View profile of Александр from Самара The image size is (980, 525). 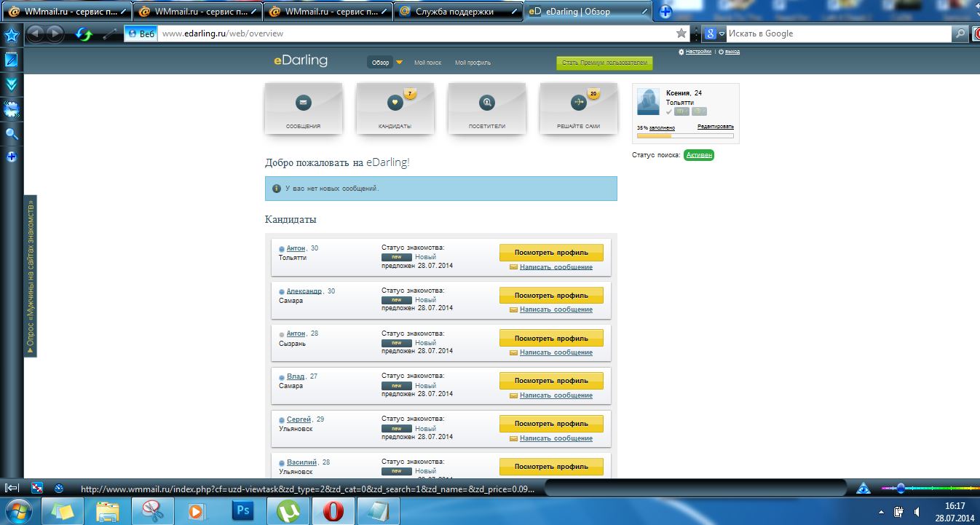pyautogui.click(x=551, y=296)
